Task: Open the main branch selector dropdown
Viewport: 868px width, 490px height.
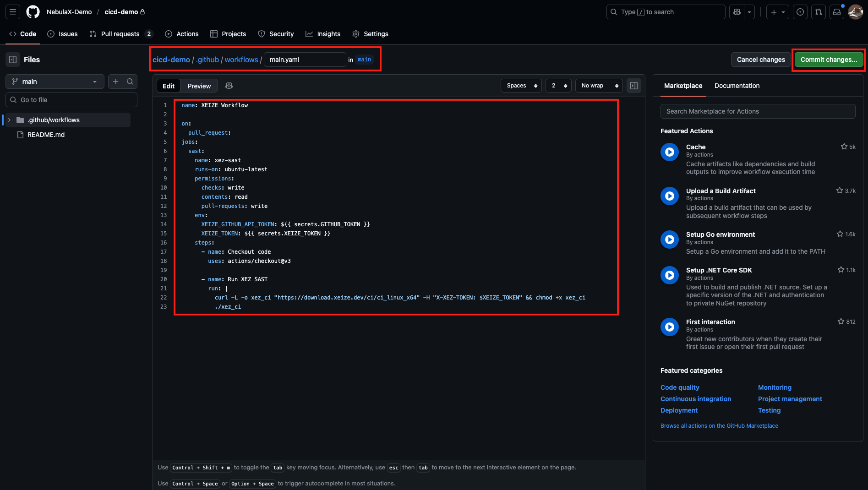Action: click(55, 82)
